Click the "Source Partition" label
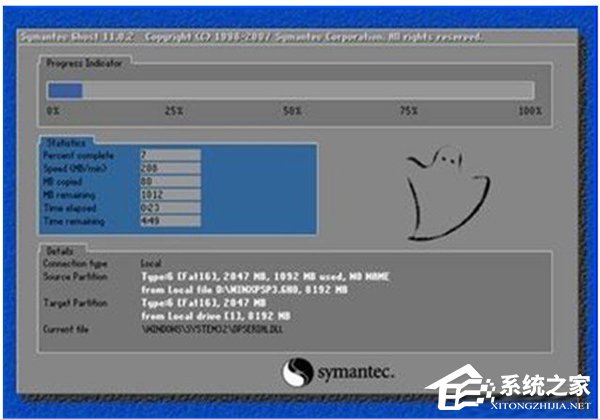The image size is (600, 419). click(75, 277)
